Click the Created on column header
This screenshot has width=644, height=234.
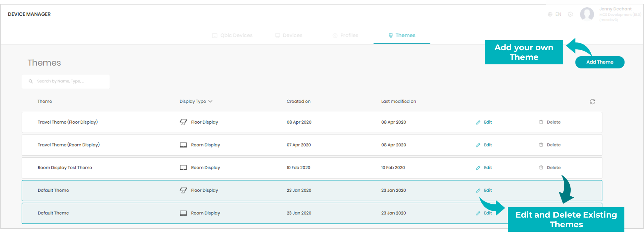click(299, 101)
